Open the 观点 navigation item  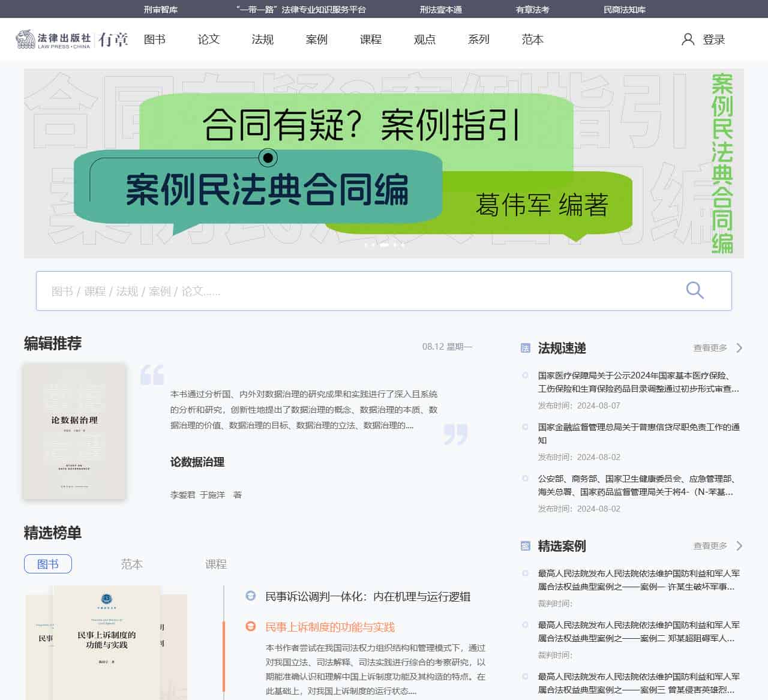425,40
